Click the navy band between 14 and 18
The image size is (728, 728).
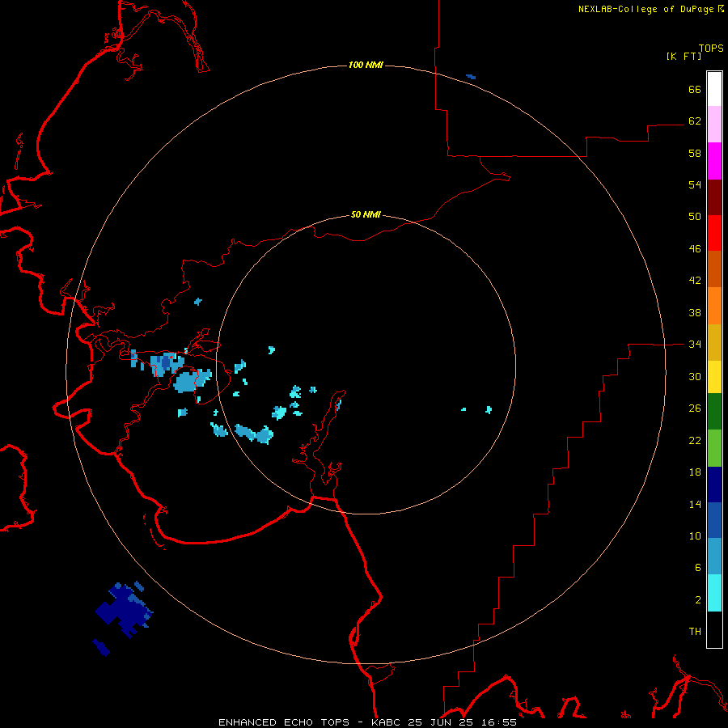(714, 485)
